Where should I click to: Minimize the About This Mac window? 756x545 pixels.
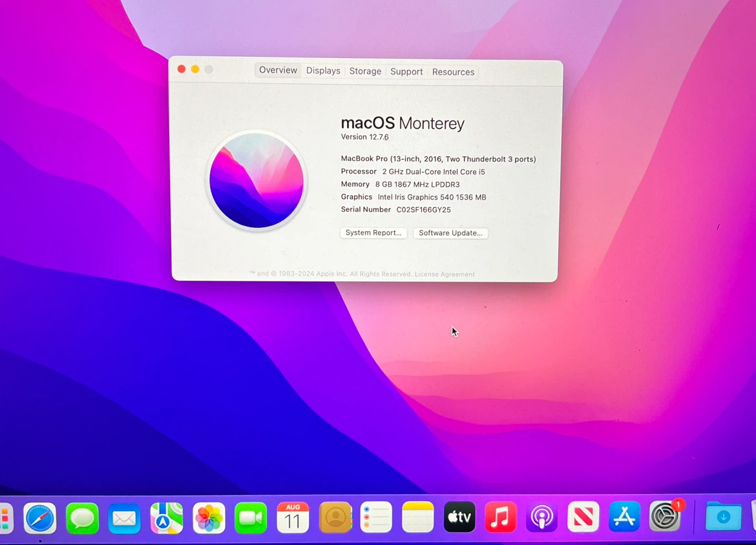[195, 69]
